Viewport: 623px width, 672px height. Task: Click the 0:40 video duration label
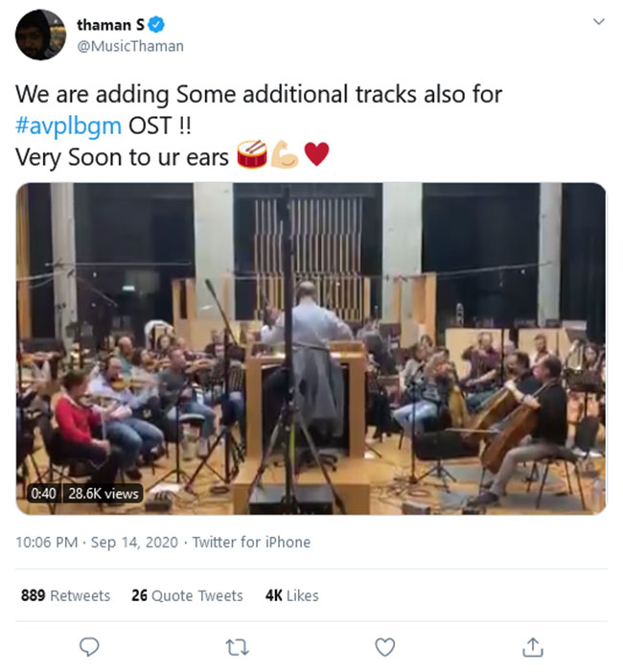pos(44,494)
